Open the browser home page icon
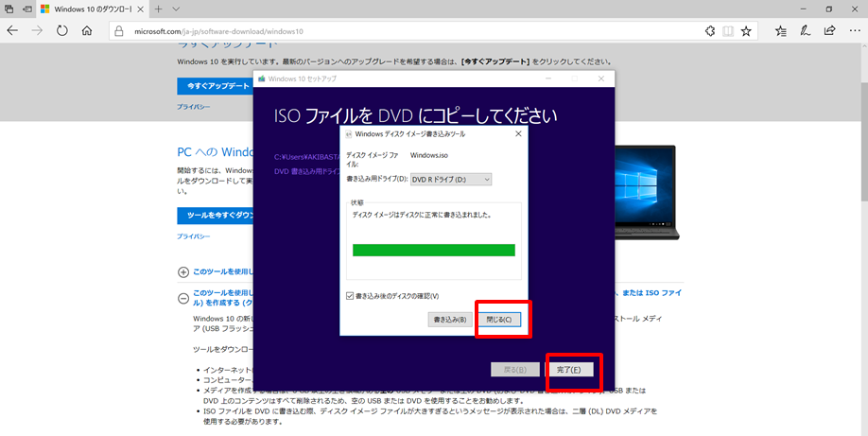Image resolution: width=868 pixels, height=436 pixels. pos(87,31)
